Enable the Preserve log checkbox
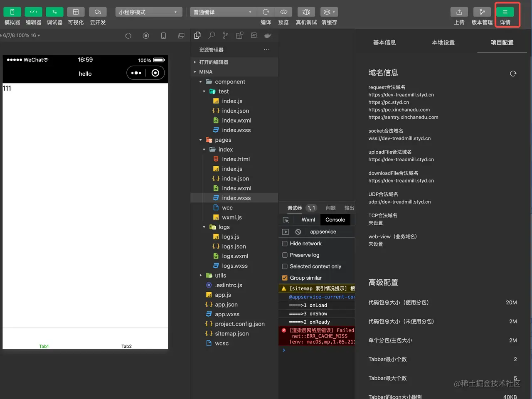The width and height of the screenshot is (532, 399). coord(285,255)
